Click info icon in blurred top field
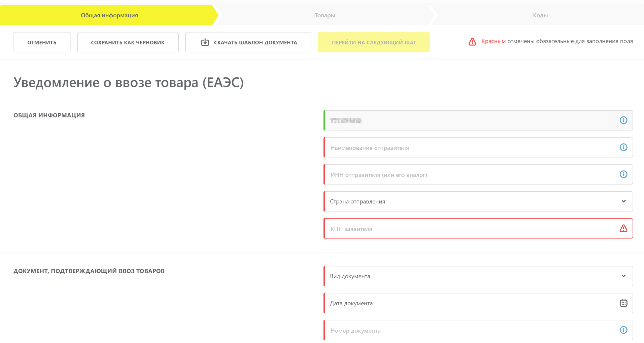644x343 pixels. (623, 120)
